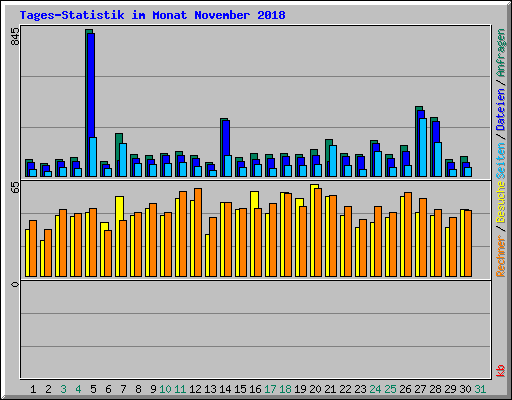
Task: Click the 'Dateien' legend label
Action: 501,110
